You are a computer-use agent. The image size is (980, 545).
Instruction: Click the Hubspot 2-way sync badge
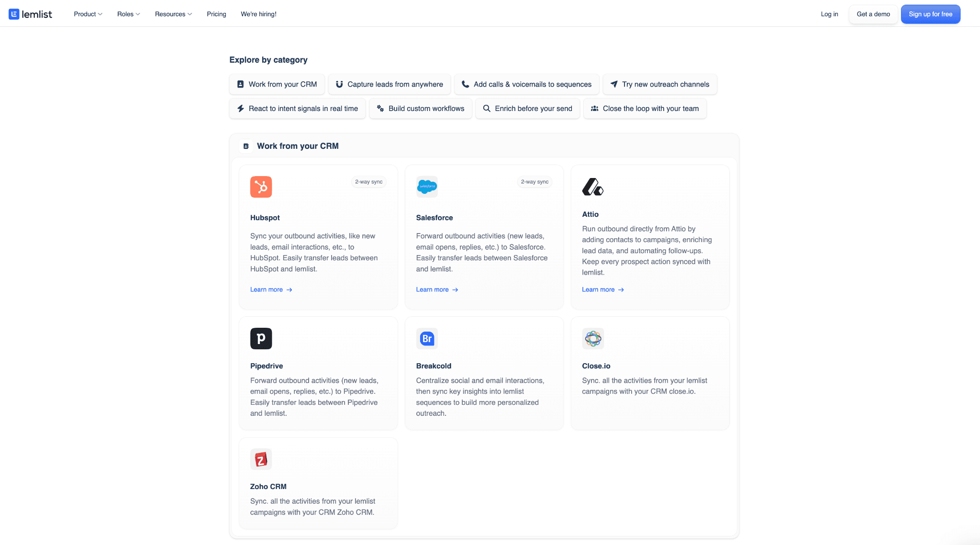click(368, 182)
